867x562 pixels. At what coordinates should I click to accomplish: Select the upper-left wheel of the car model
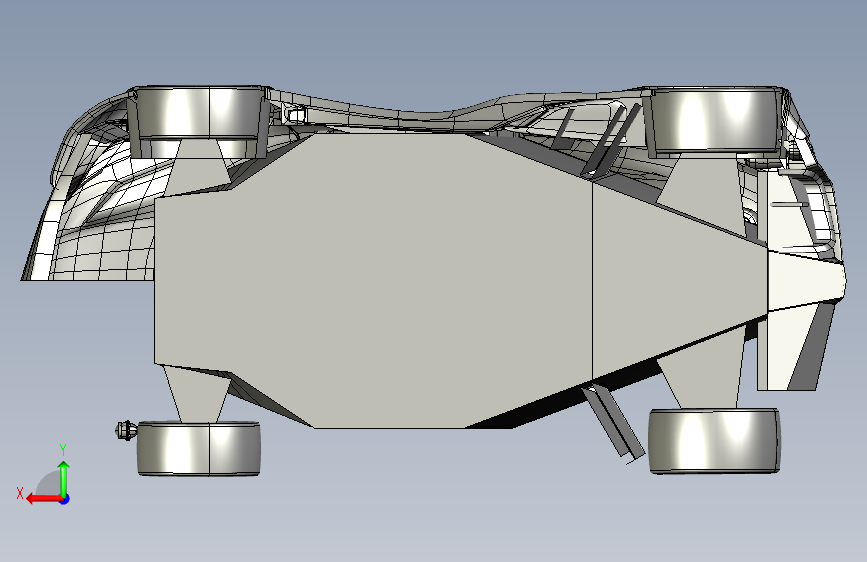[x=198, y=114]
